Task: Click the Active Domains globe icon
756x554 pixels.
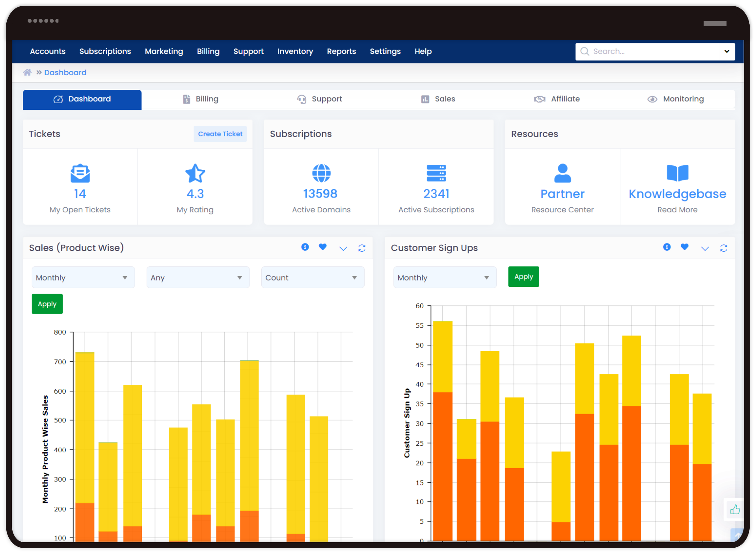Action: [x=321, y=173]
